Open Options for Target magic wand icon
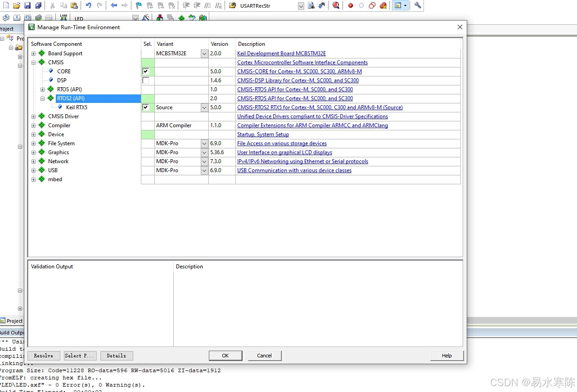The height and width of the screenshot is (392, 577). click(x=146, y=18)
